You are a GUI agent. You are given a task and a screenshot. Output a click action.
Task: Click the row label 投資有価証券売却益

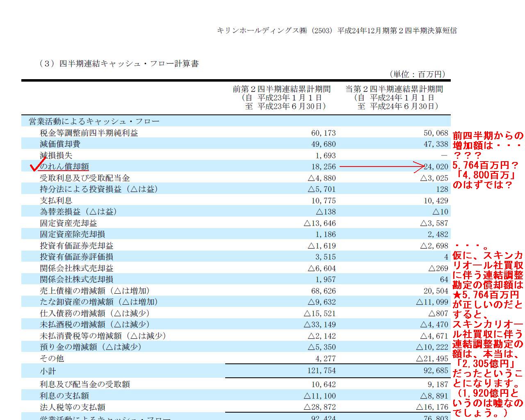(x=77, y=246)
